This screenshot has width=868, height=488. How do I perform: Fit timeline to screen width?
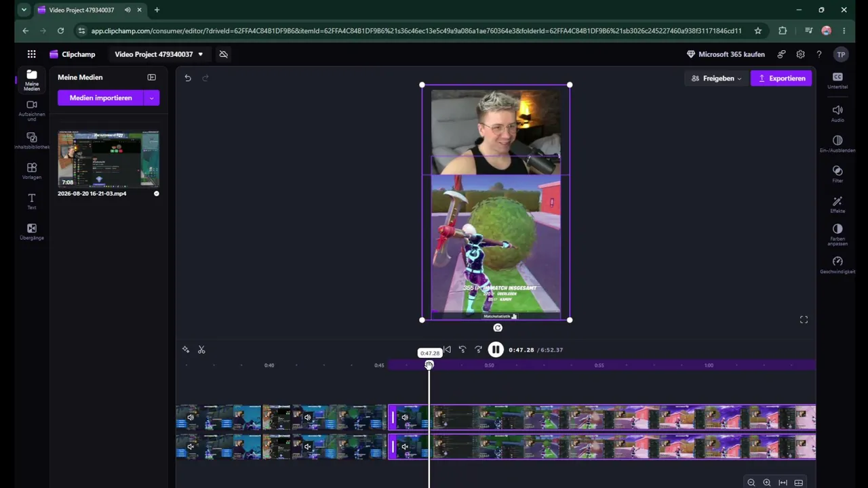[783, 483]
